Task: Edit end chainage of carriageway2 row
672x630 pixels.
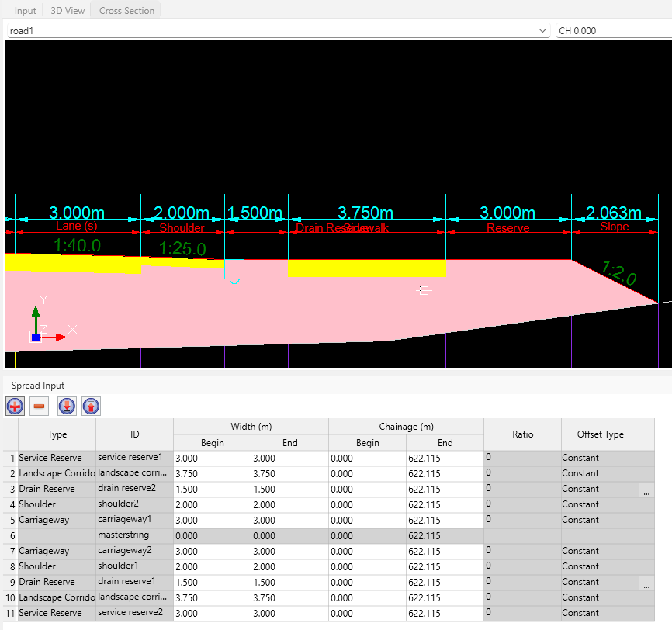Action: [x=445, y=551]
